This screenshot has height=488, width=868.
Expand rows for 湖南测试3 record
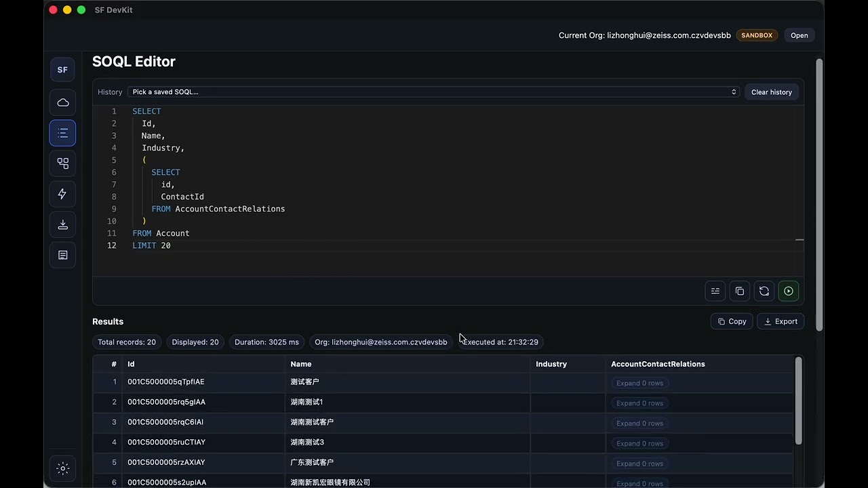point(639,443)
